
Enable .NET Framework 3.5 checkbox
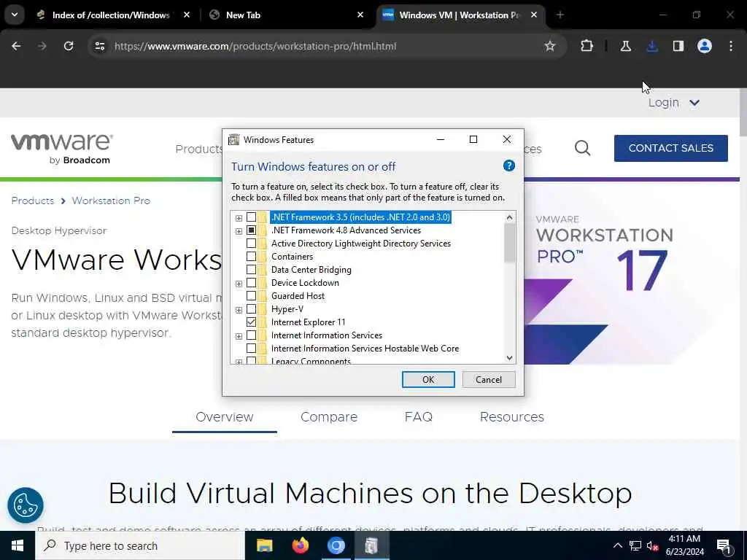tap(251, 217)
